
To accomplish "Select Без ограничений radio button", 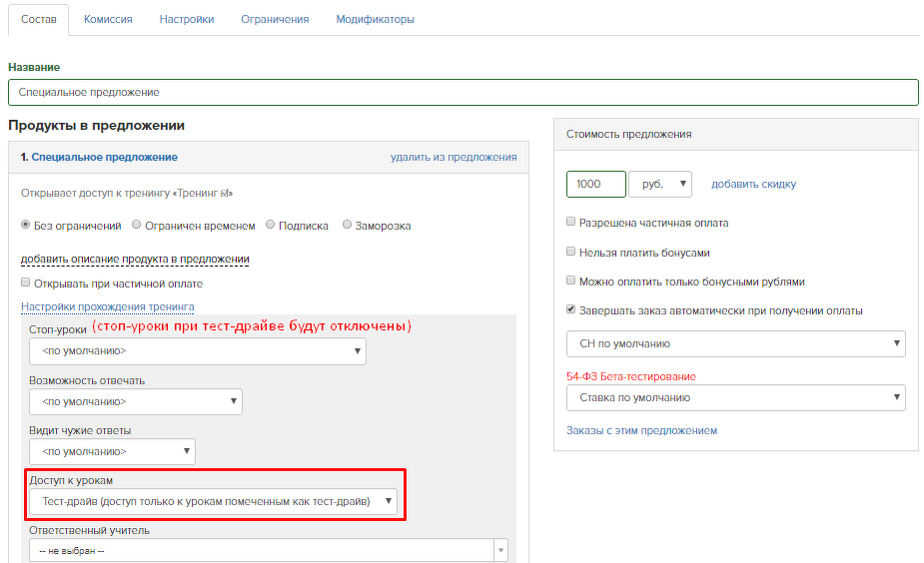I will pyautogui.click(x=25, y=225).
